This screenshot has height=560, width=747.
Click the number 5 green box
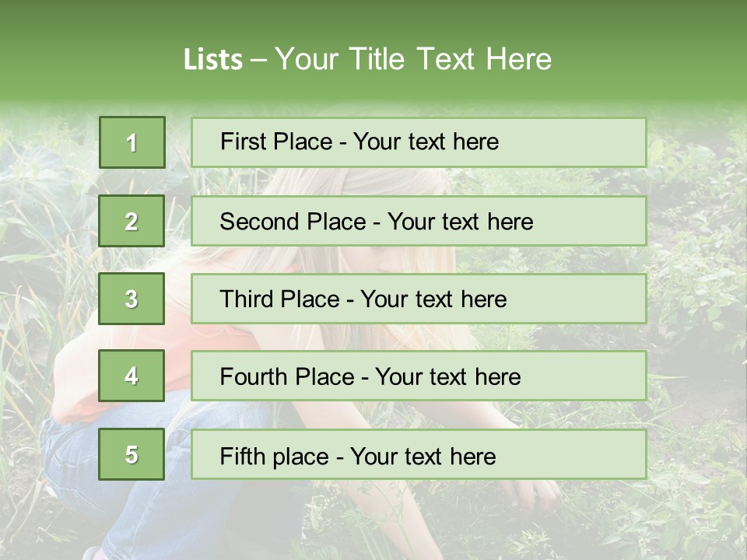[x=132, y=454]
